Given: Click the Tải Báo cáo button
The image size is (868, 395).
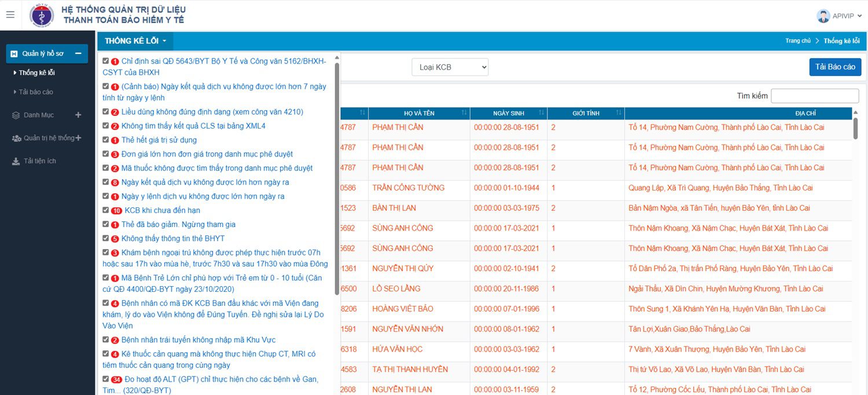Looking at the screenshot, I should pyautogui.click(x=834, y=67).
